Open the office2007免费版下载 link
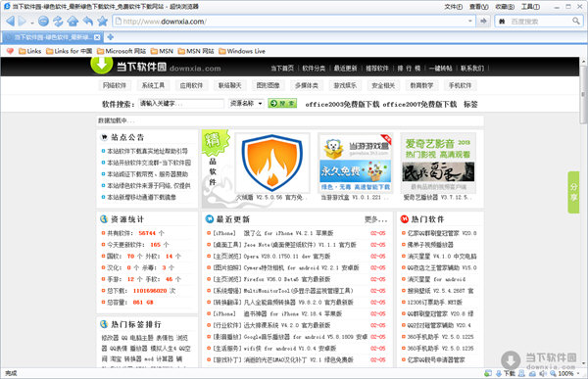This screenshot has width=588, height=379. click(420, 104)
